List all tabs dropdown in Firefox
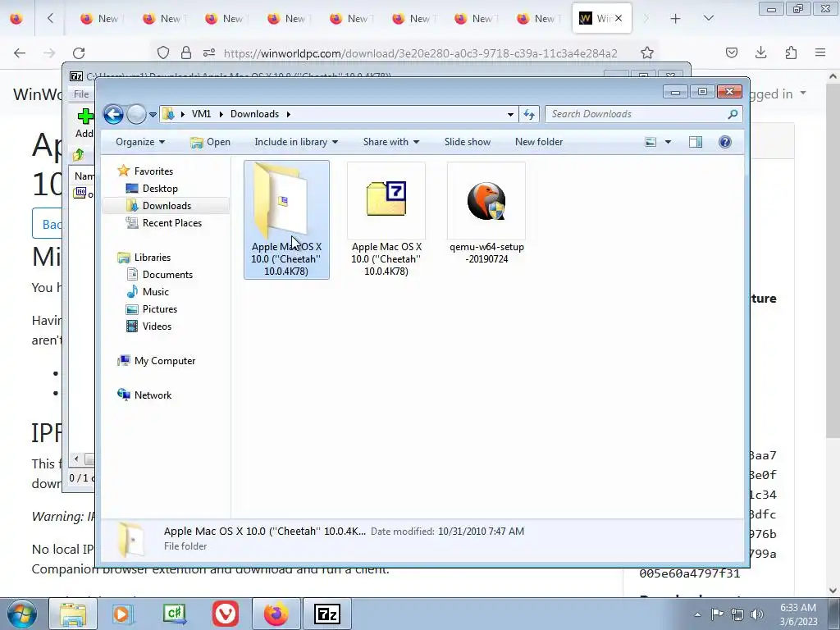The image size is (840, 630). click(708, 19)
